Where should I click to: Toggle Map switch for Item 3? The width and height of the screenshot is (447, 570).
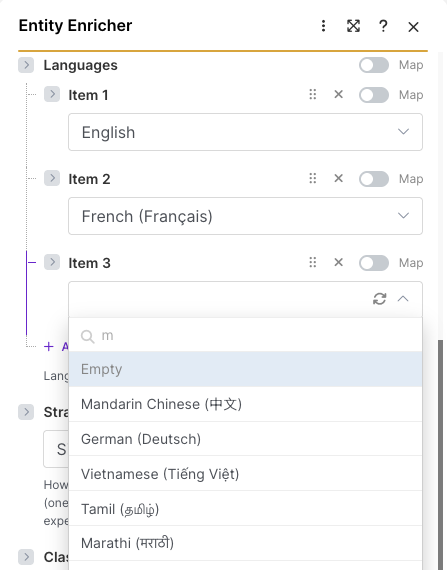(374, 263)
